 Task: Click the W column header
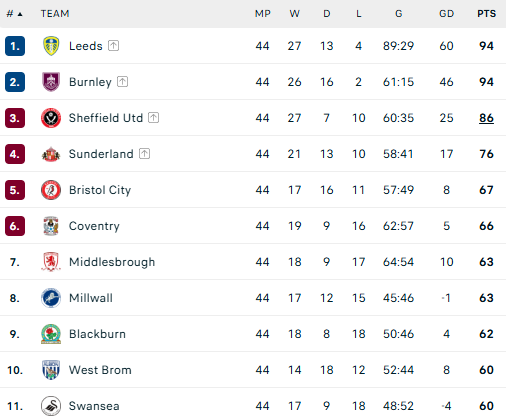(294, 14)
